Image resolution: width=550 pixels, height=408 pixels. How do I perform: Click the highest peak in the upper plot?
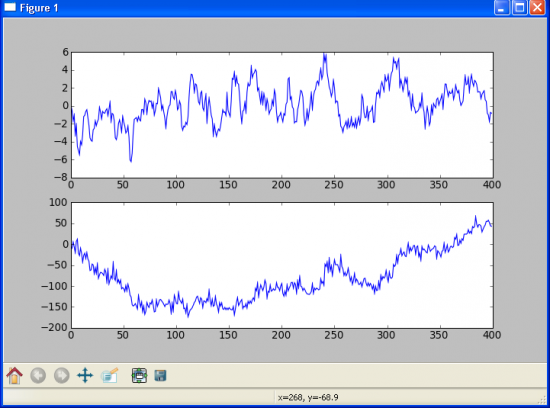point(324,54)
